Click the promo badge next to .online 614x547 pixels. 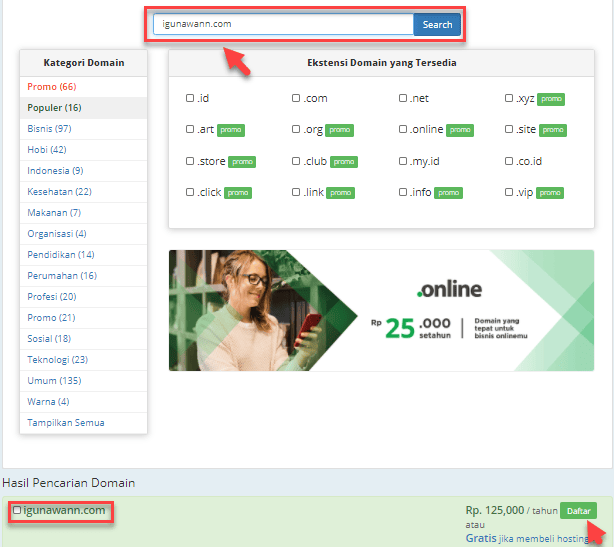point(460,130)
